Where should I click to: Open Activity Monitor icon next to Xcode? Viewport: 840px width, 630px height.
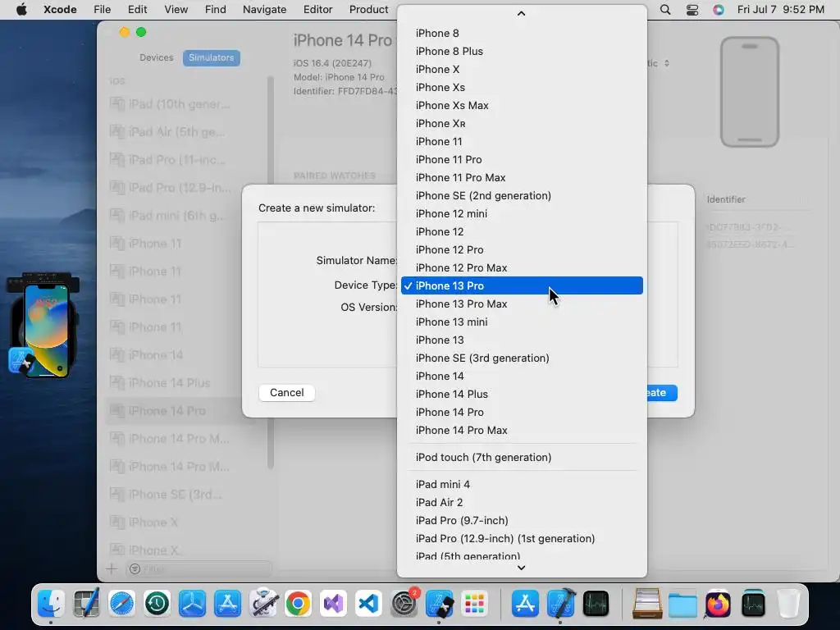click(596, 604)
